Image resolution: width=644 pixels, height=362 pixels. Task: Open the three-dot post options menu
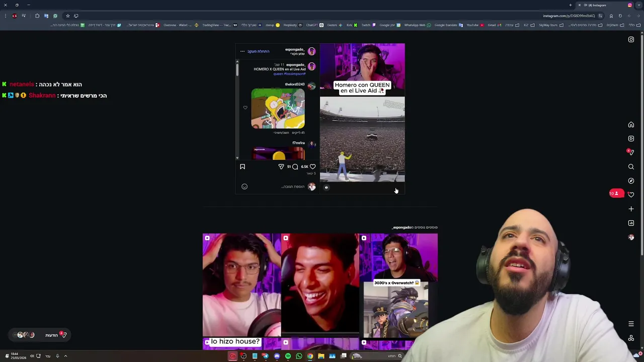[243, 51]
